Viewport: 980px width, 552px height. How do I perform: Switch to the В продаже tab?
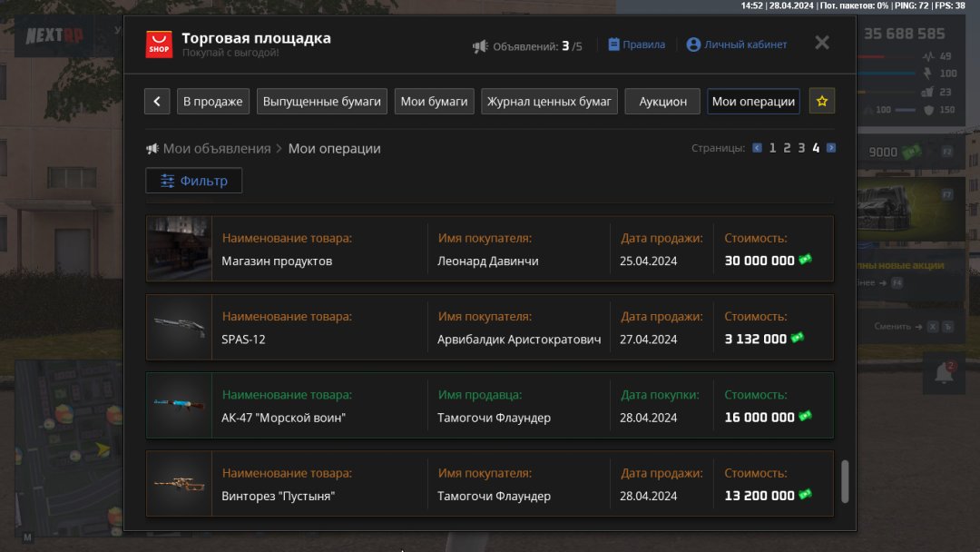tap(213, 102)
